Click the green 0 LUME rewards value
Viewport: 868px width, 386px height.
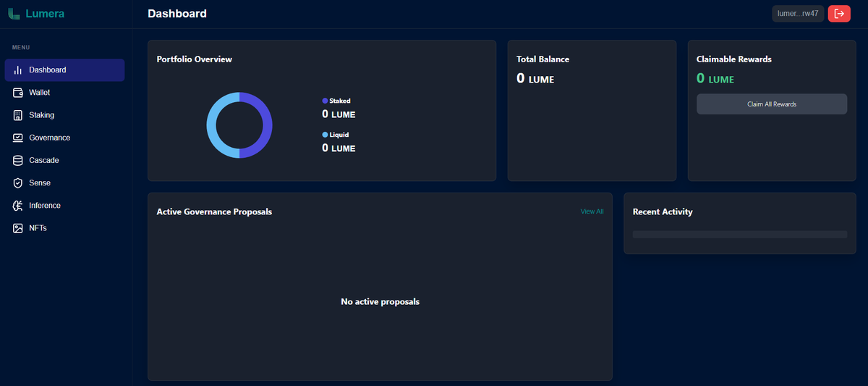pos(715,79)
